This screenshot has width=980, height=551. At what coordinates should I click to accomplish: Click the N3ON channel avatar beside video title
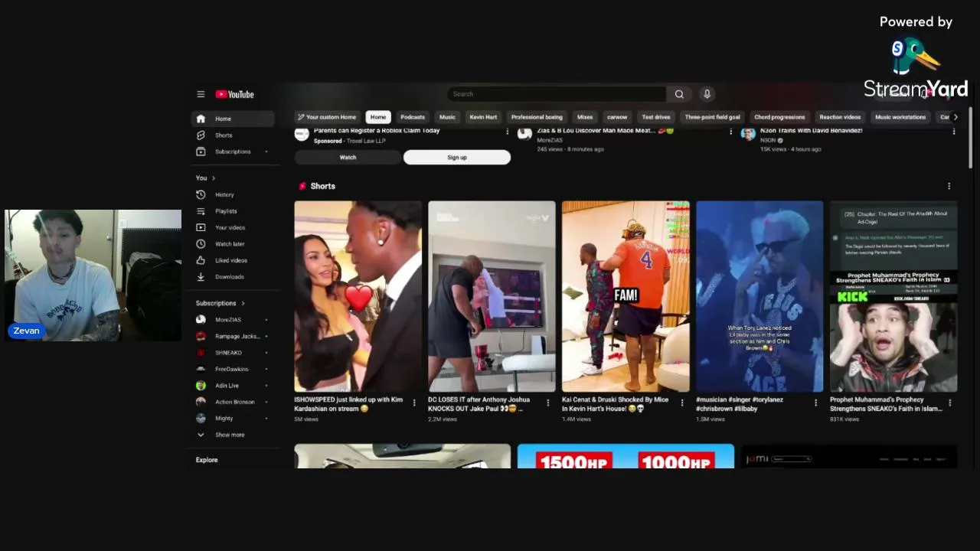click(x=748, y=134)
